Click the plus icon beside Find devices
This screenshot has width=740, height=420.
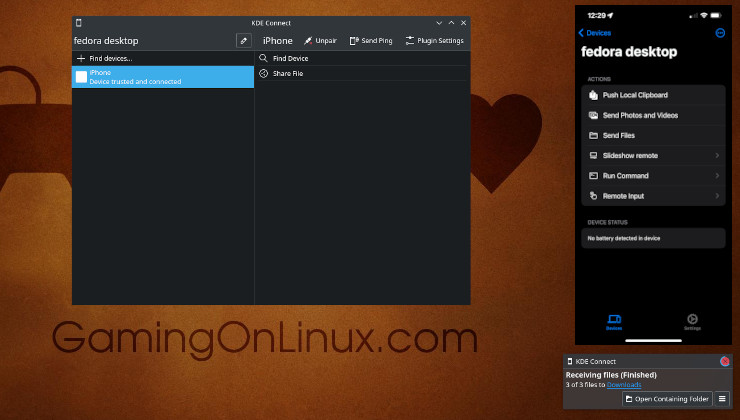(81, 59)
